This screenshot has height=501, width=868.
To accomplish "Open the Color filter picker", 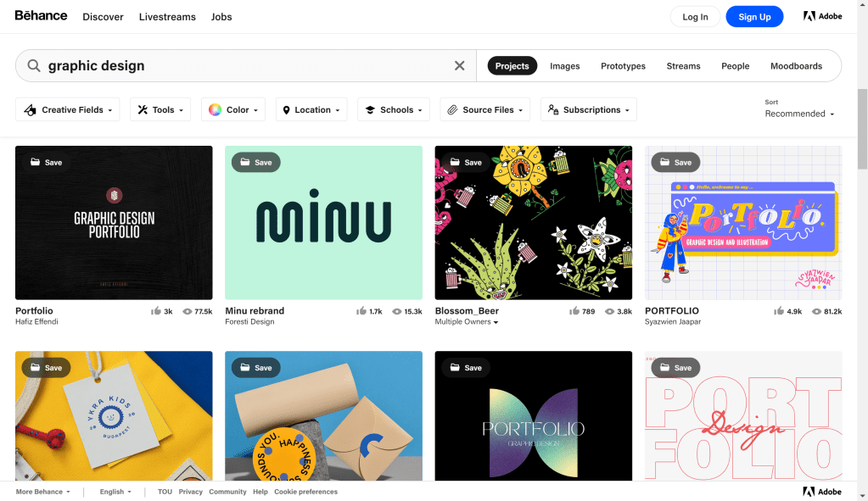I will pos(232,109).
